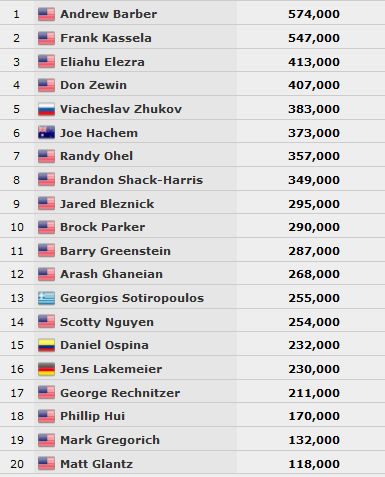Click the US flag beside Andrew Barber
The width and height of the screenshot is (385, 477).
coord(46,14)
